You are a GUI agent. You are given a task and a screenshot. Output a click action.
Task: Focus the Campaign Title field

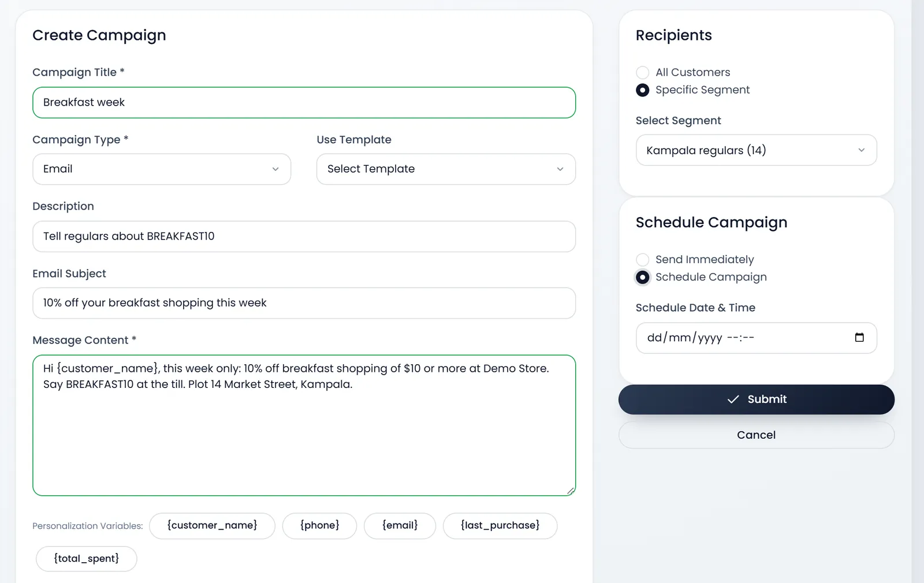[x=304, y=103]
